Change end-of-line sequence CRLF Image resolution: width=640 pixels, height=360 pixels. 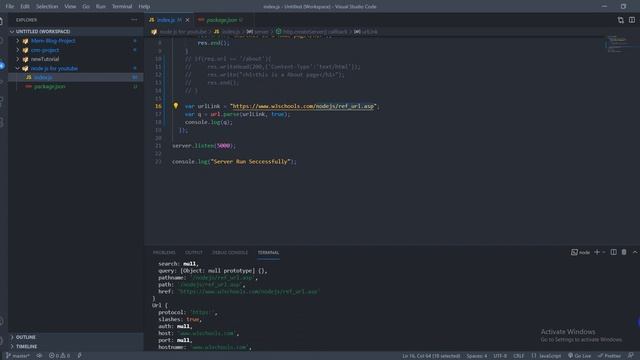518,356
